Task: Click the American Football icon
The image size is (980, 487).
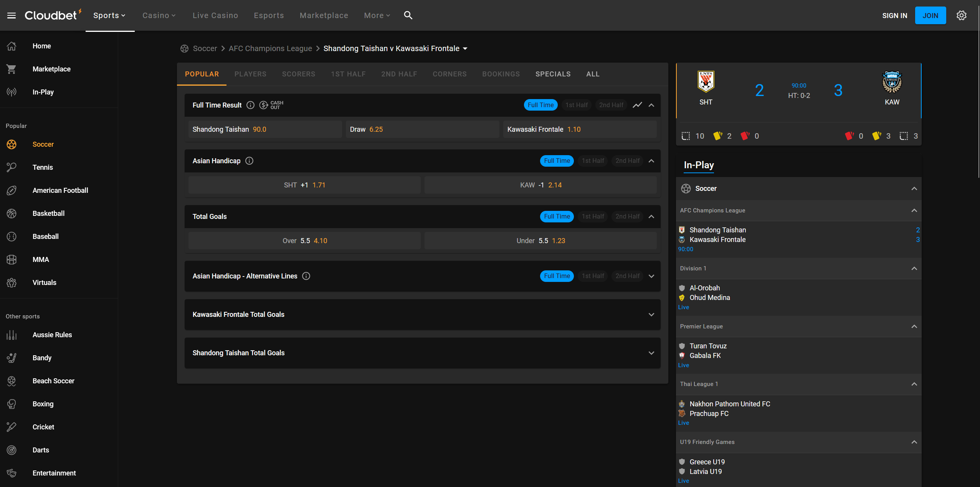Action: click(x=12, y=190)
